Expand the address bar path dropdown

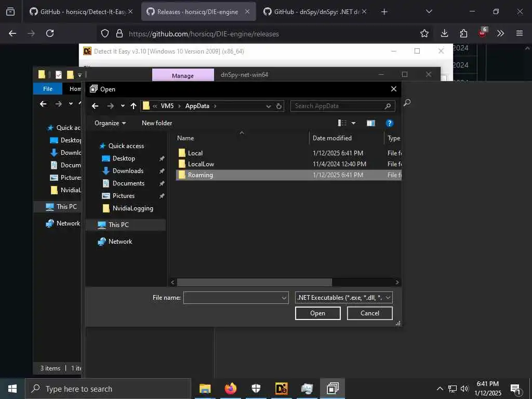pyautogui.click(x=269, y=106)
